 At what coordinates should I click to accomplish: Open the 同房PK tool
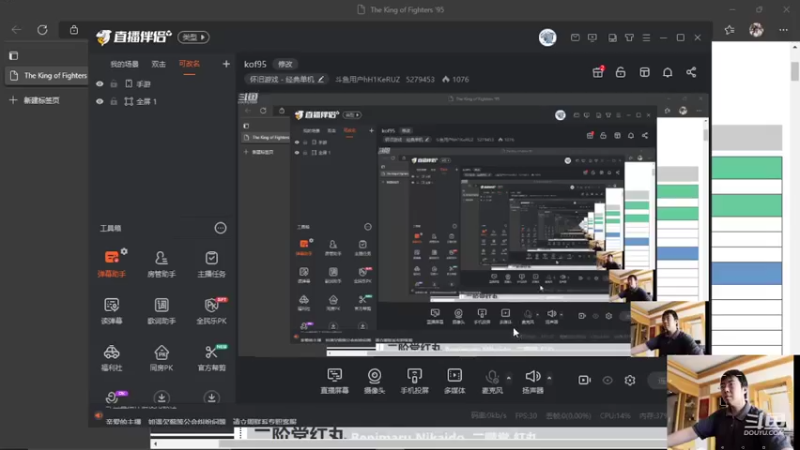(x=161, y=357)
